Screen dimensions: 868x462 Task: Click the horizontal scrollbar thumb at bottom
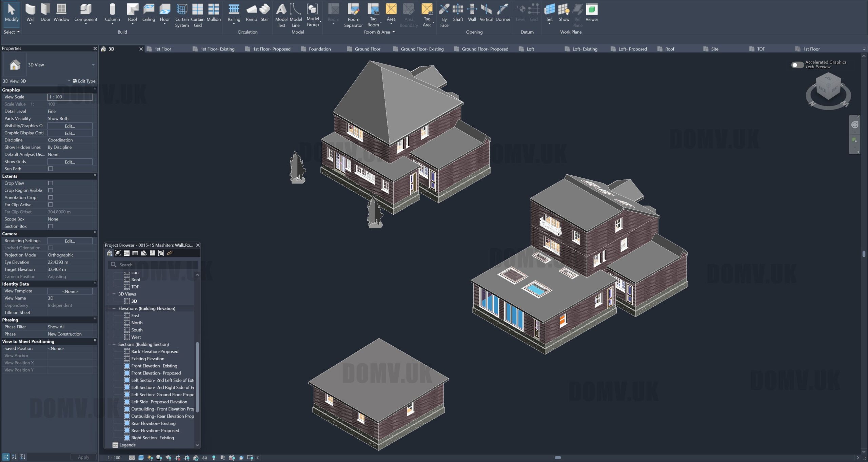point(557,458)
